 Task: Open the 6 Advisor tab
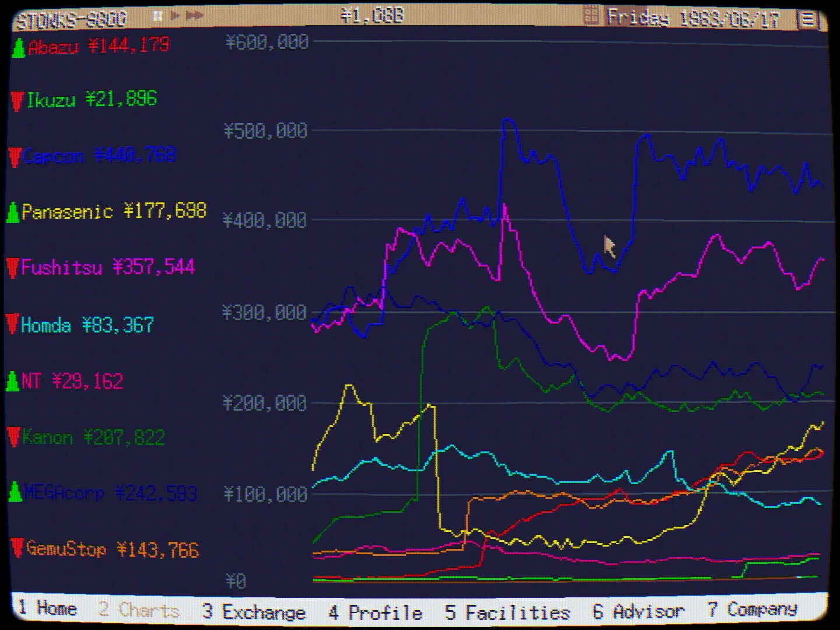[638, 611]
